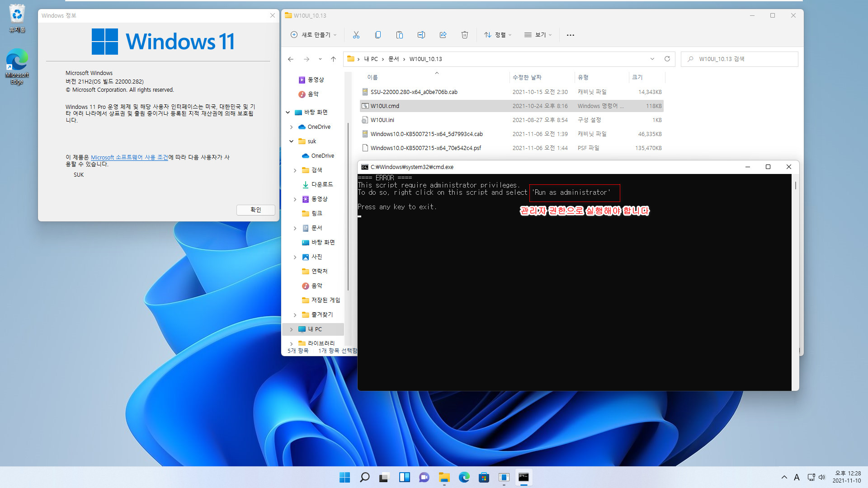This screenshot has width=868, height=488.
Task: Open the Windows Start button
Action: [x=344, y=477]
